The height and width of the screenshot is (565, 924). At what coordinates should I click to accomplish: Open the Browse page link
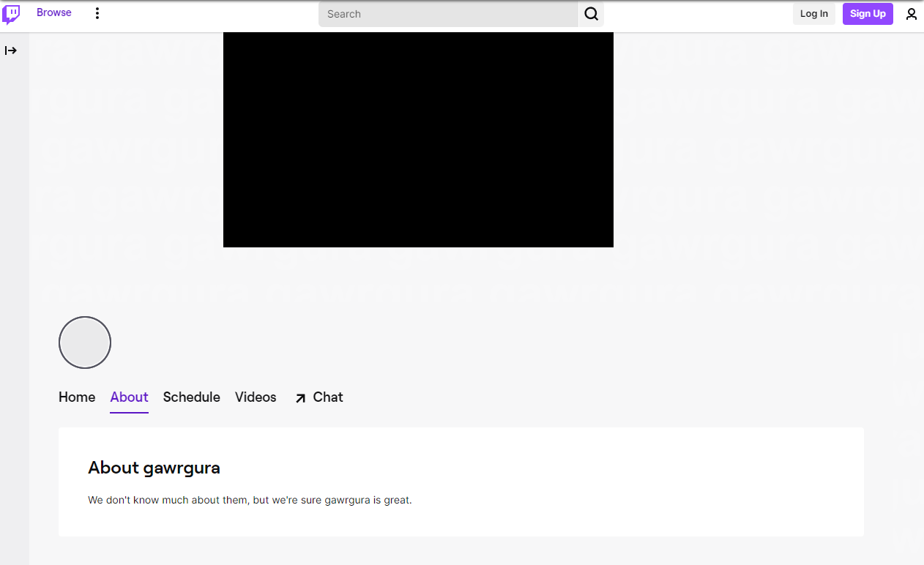click(x=54, y=12)
